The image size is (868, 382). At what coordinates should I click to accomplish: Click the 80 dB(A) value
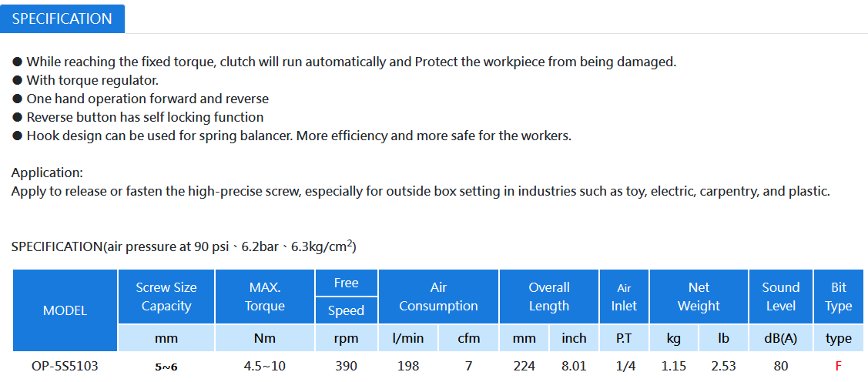point(780,366)
